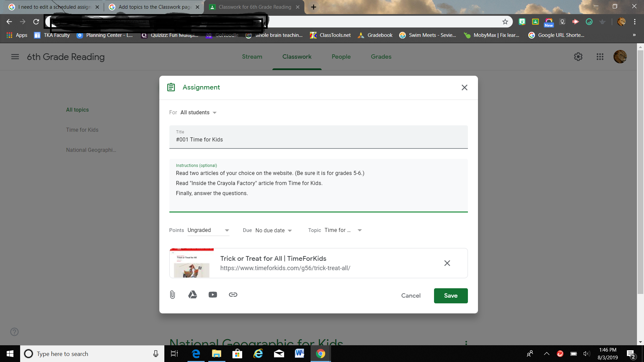Open the Points dropdown showing Ungraded
644x362 pixels.
[x=208, y=230]
